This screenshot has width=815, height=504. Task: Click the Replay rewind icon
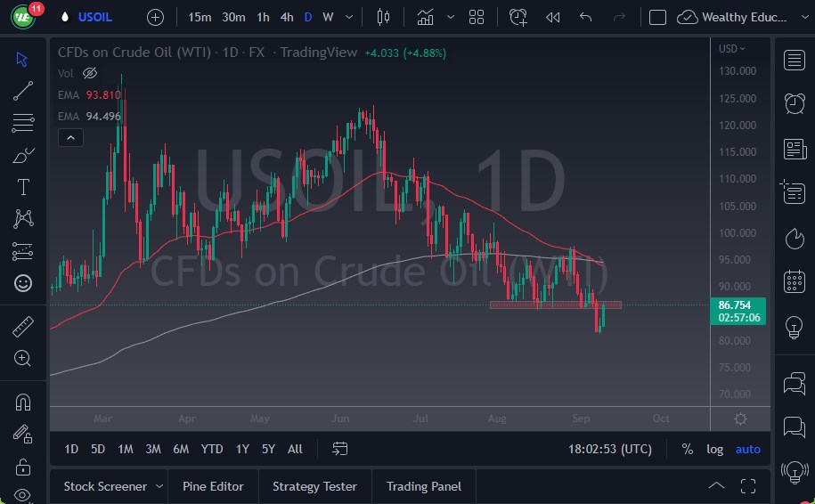tap(552, 17)
